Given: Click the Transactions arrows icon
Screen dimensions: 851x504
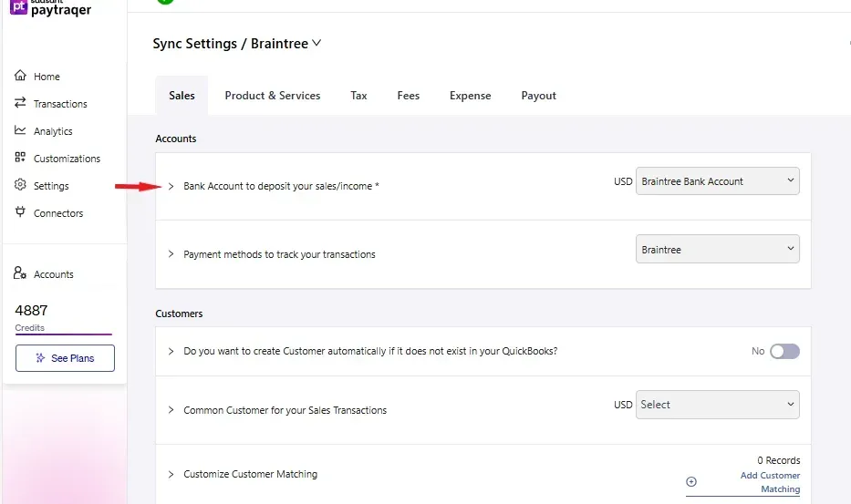Looking at the screenshot, I should [20, 103].
